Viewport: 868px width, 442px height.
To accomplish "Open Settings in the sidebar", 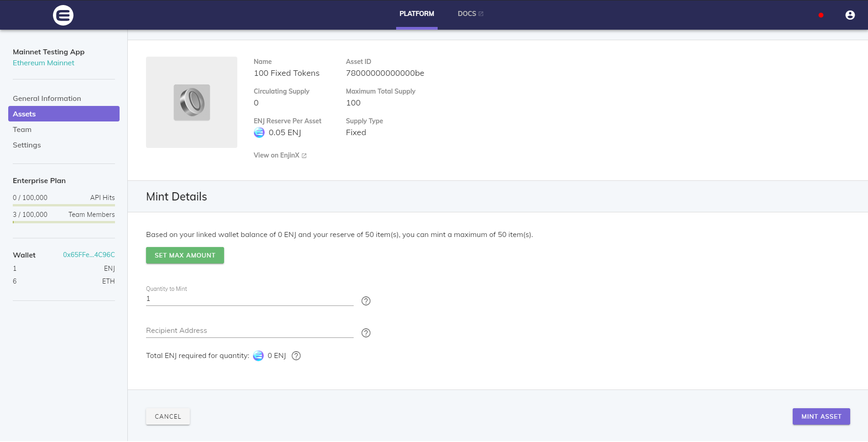I will pyautogui.click(x=27, y=145).
